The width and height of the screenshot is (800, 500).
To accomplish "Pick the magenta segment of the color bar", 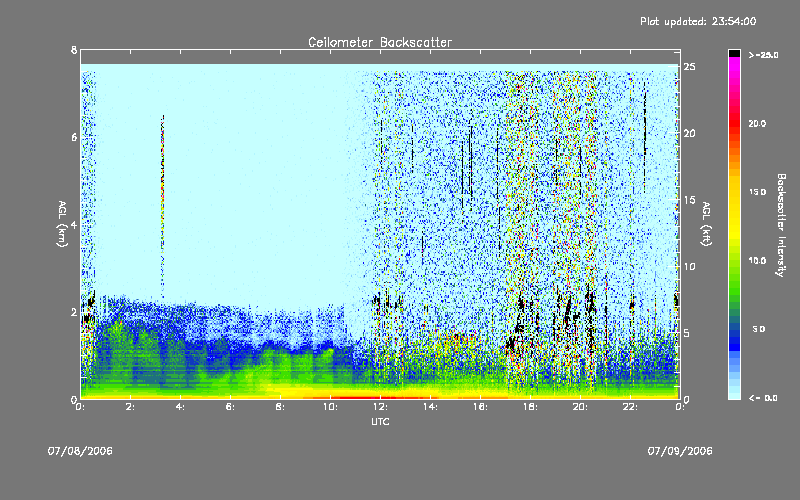I will [734, 63].
